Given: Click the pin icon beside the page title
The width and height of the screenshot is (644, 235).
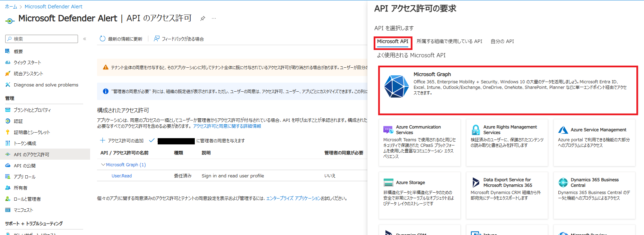Looking at the screenshot, I should pos(203,18).
